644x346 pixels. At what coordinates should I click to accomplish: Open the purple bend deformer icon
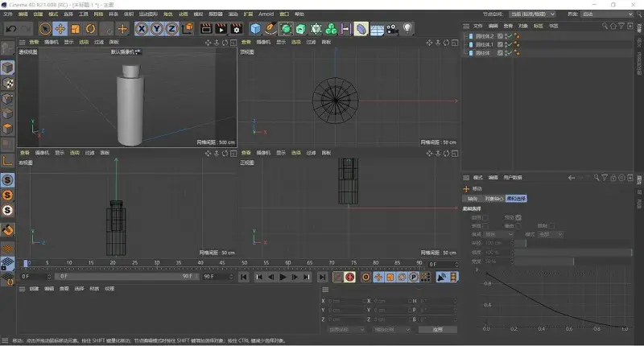[x=361, y=29]
